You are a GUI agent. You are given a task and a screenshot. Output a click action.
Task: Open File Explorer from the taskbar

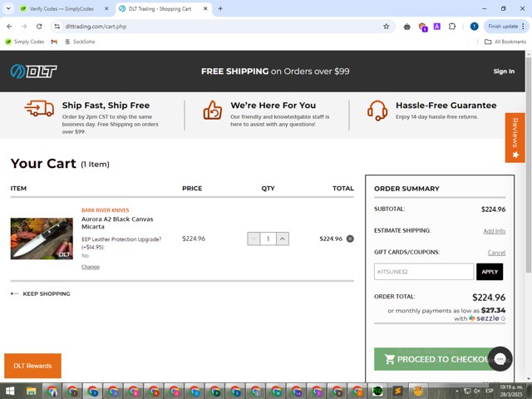coord(32,392)
